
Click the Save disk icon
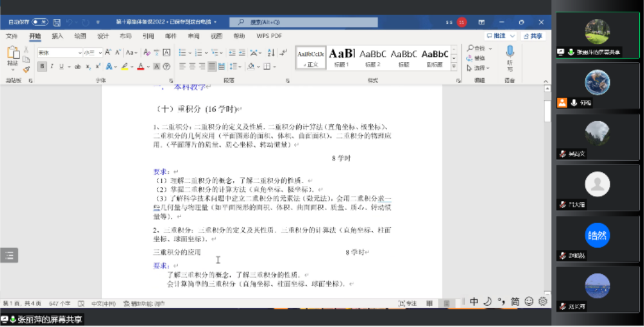pyautogui.click(x=57, y=22)
